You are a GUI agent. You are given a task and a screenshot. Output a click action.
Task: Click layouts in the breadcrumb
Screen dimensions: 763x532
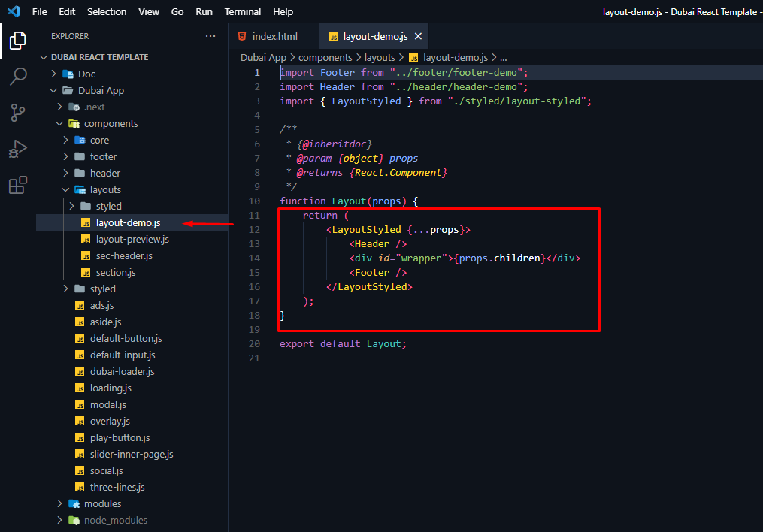[x=380, y=57]
